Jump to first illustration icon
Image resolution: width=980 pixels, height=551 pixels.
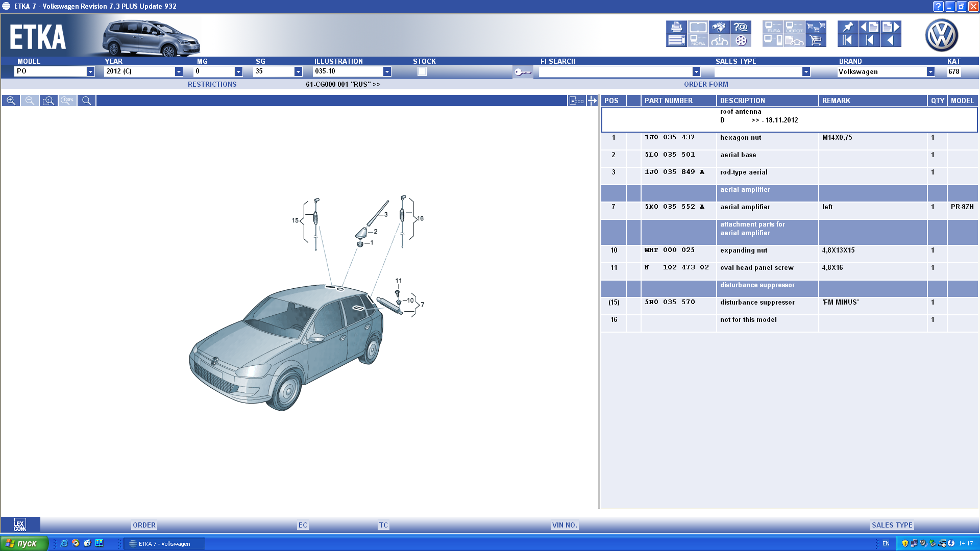(x=848, y=40)
